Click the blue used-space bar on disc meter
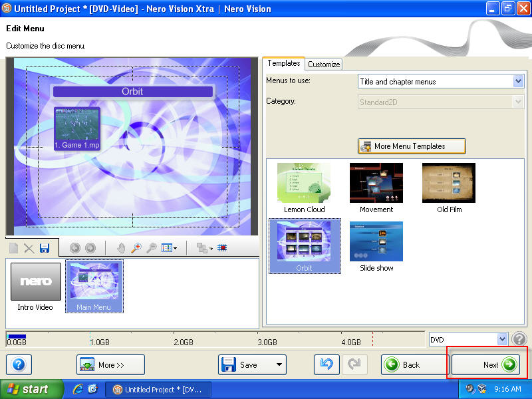 point(17,336)
